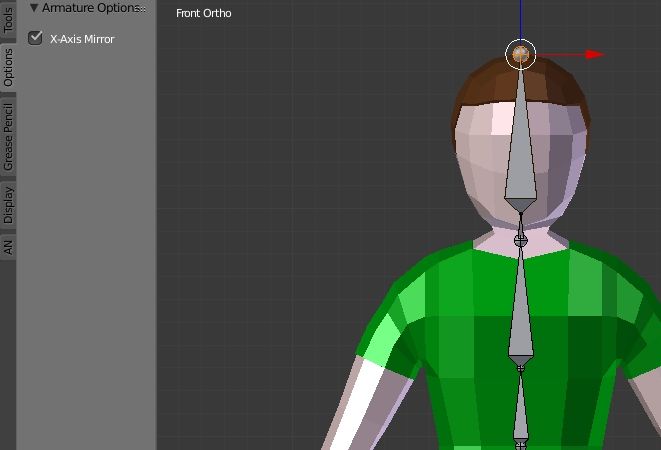This screenshot has width=661, height=450.
Task: Click the X-Axis Mirror label text
Action: pos(82,39)
